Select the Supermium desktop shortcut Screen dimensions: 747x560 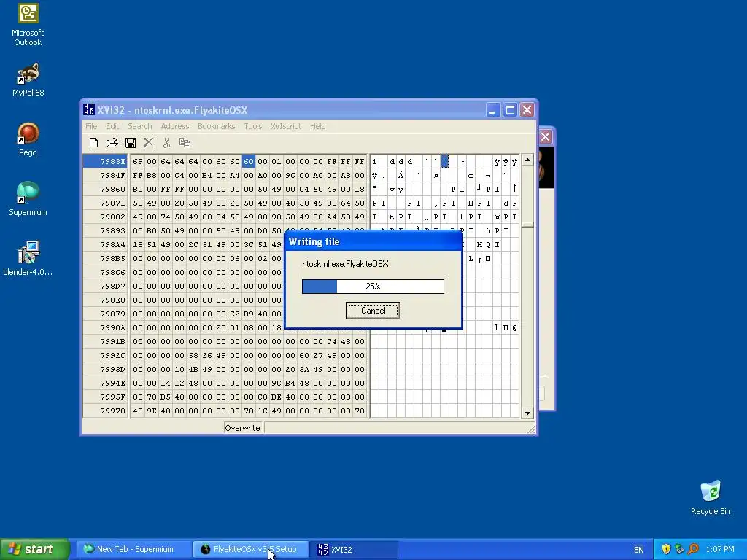point(28,199)
